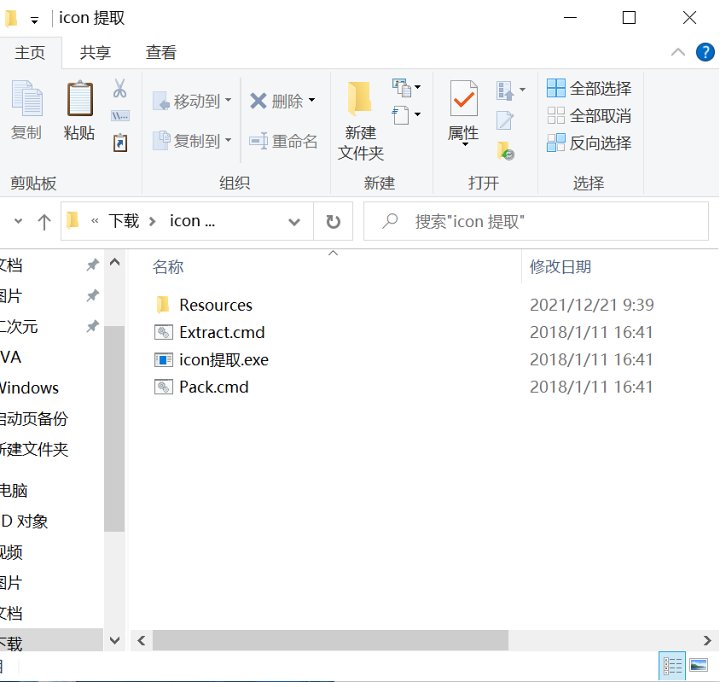Expand the hidden path chevrons «
This screenshot has height=682, width=720.
(x=95, y=221)
